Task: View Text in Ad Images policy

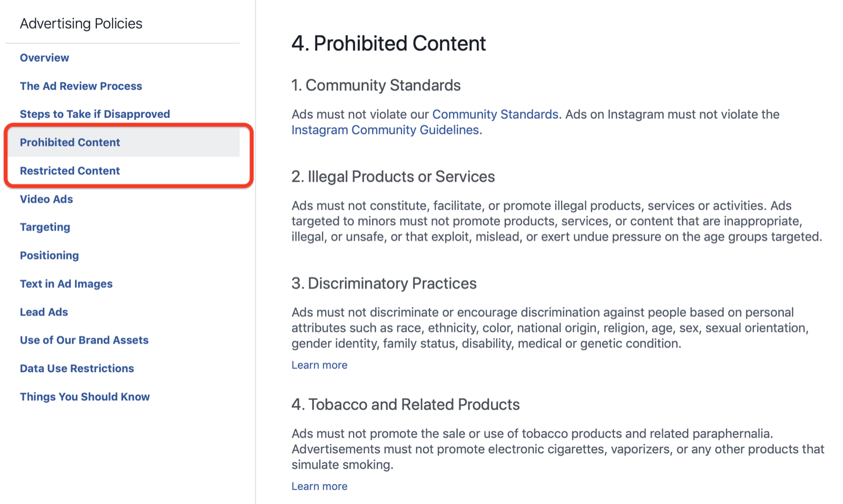Action: 66,284
